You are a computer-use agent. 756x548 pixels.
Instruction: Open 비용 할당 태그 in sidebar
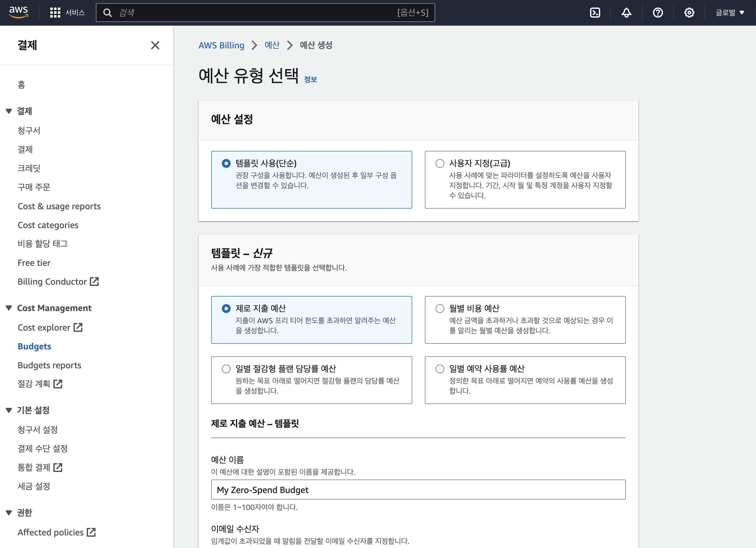[43, 244]
